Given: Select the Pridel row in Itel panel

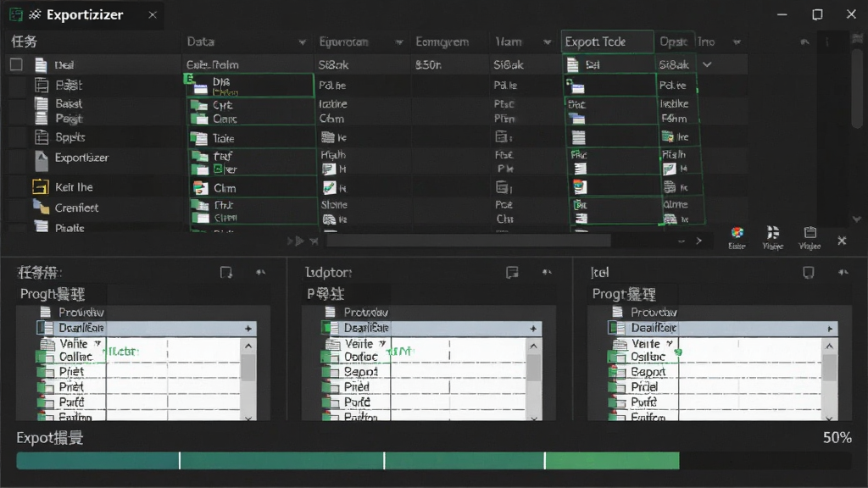Looking at the screenshot, I should [714, 386].
